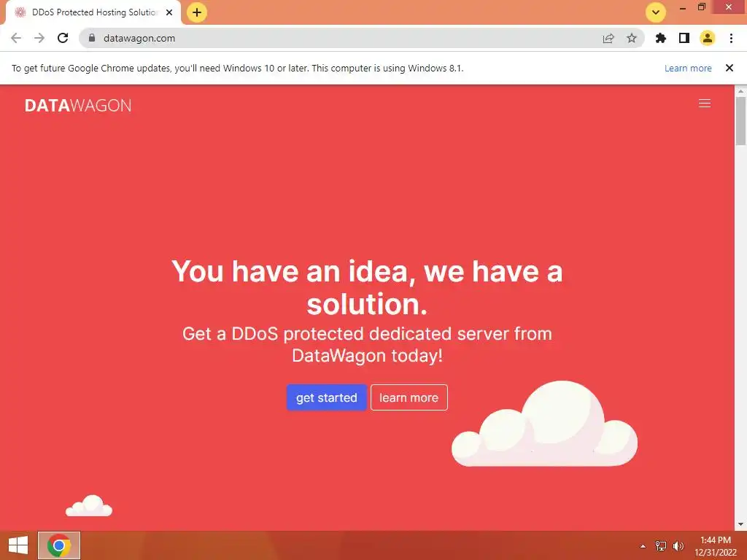Click the browser forward arrow
This screenshot has width=747, height=560.
pos(39,38)
